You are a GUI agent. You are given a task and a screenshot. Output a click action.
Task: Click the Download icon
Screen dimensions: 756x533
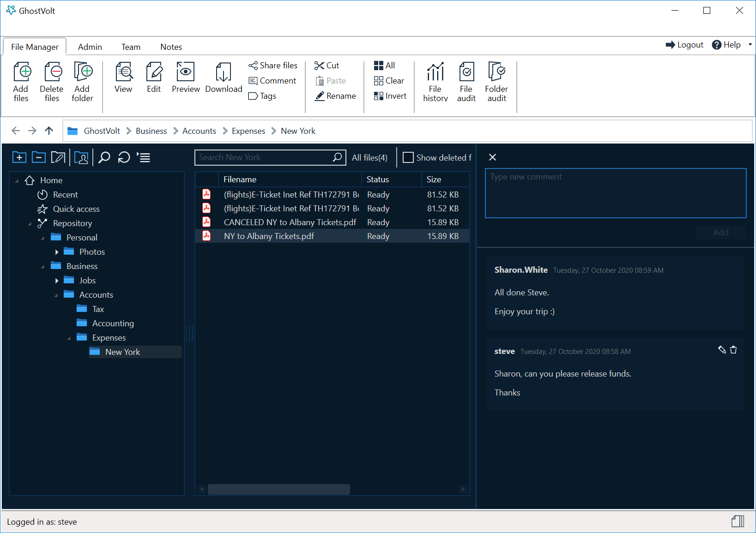pyautogui.click(x=224, y=72)
